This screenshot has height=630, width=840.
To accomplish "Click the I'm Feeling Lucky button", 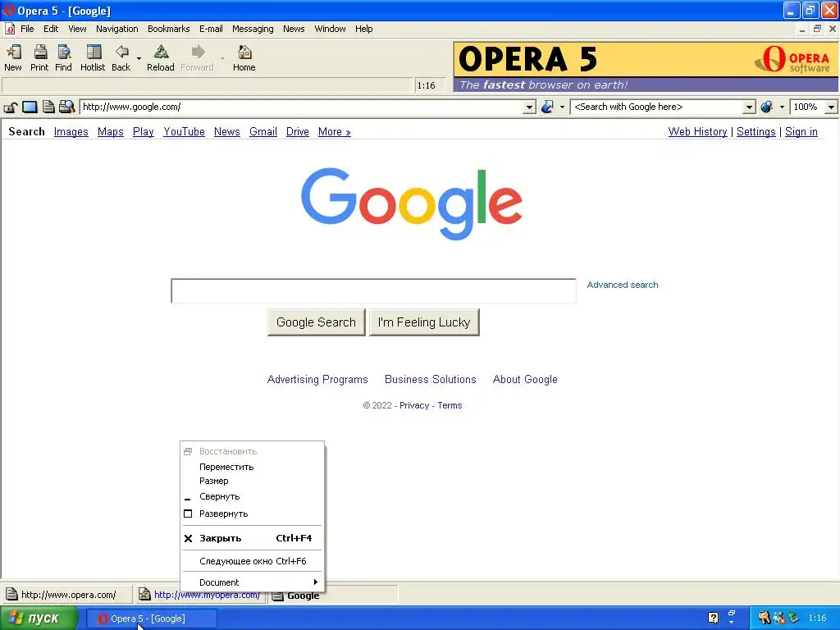I will [x=424, y=322].
